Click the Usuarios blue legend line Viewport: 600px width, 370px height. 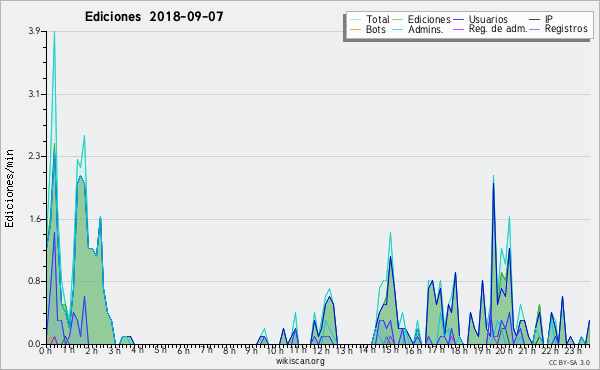point(458,20)
